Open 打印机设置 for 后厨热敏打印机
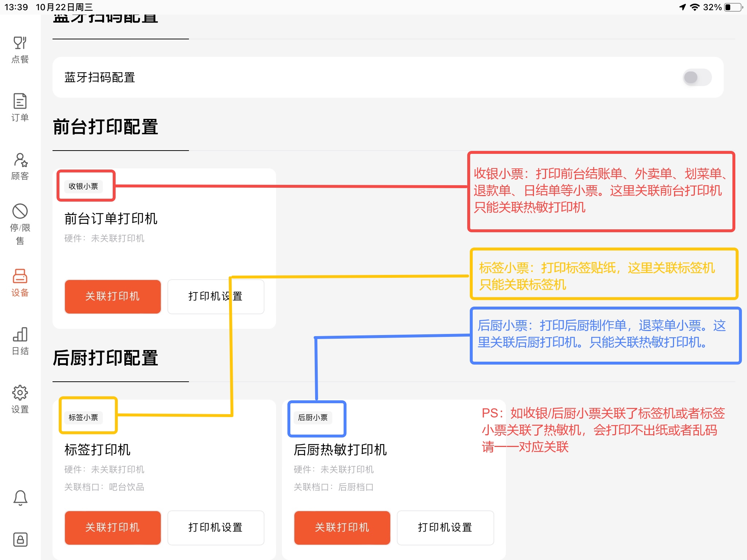The height and width of the screenshot is (560, 747). [x=445, y=528]
